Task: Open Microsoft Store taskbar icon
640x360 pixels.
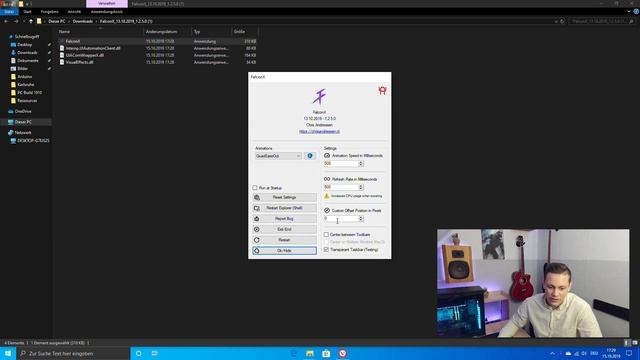Action: [x=326, y=353]
